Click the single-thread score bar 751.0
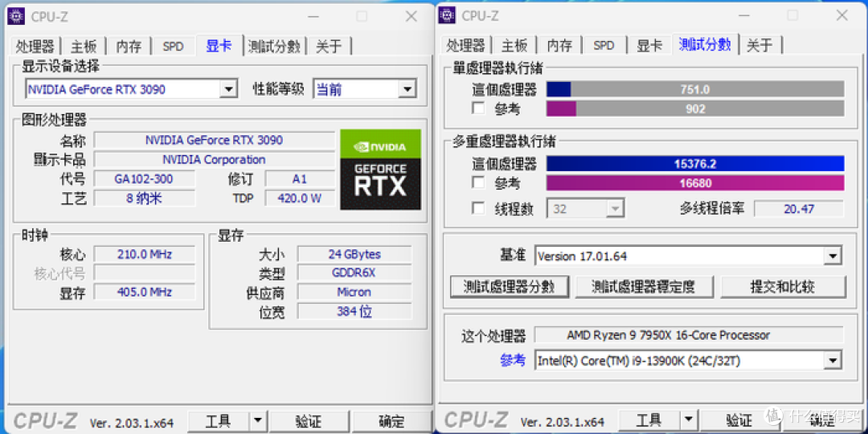Viewport: 868px width, 434px height. (x=695, y=89)
